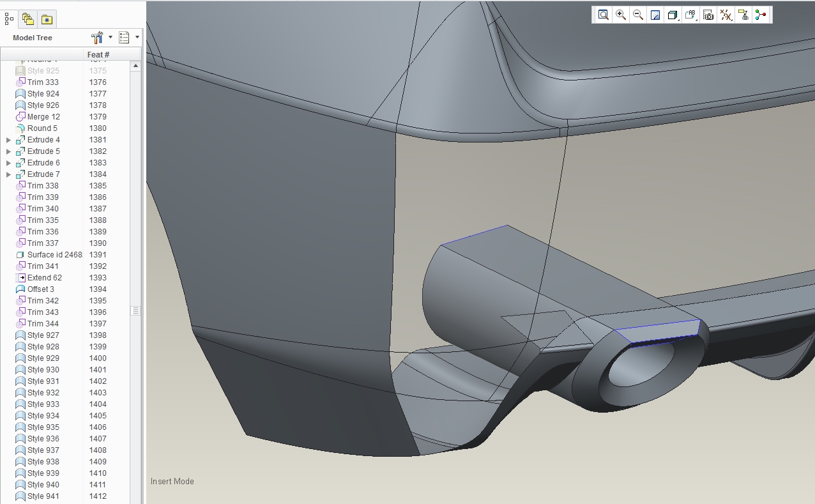Viewport: 815px width, 504px height.
Task: Expand the Extrude 7 tree node
Action: (8, 174)
